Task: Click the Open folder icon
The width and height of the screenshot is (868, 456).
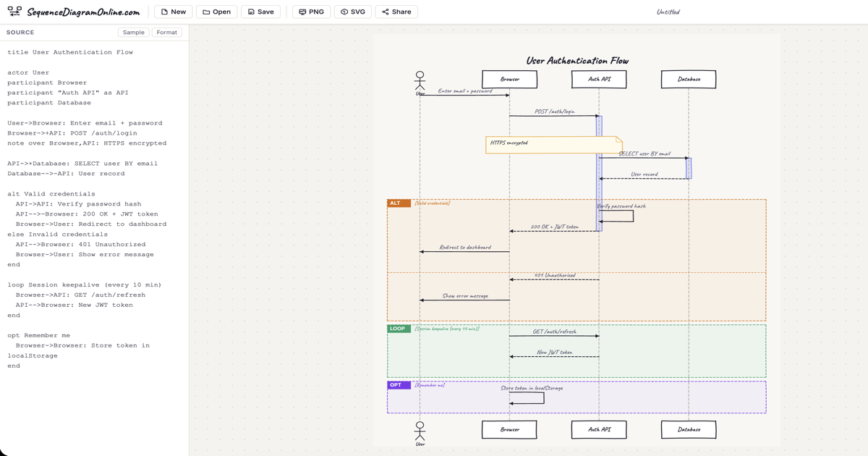Action: [206, 12]
